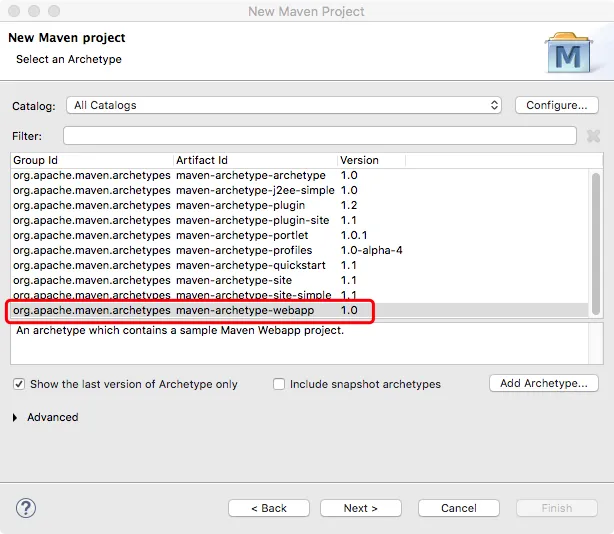Select the maven-archetype-plugin version 1.2 row

pos(299,205)
